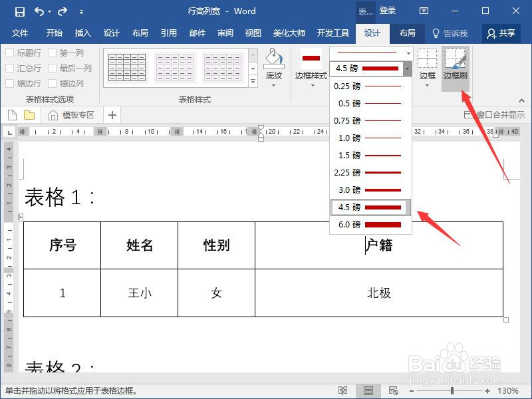Screen dimensions: 532x399
Task: Select the third table style thumbnail
Action: (223, 68)
